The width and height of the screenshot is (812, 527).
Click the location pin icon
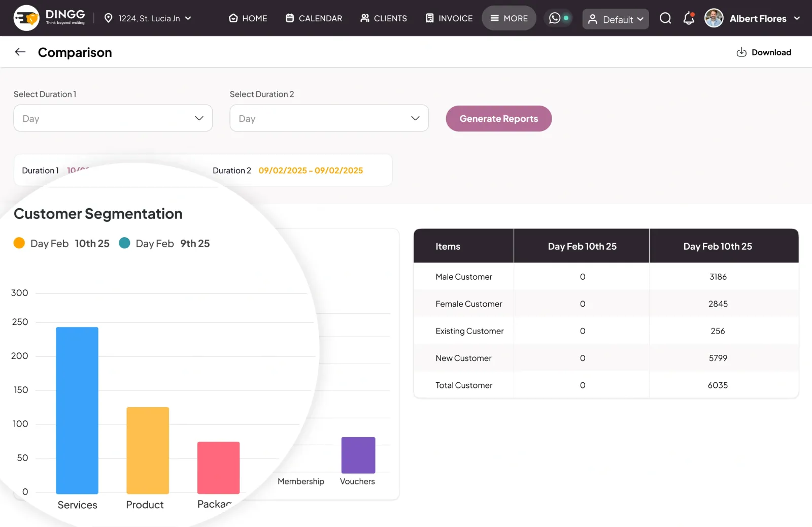click(x=108, y=18)
